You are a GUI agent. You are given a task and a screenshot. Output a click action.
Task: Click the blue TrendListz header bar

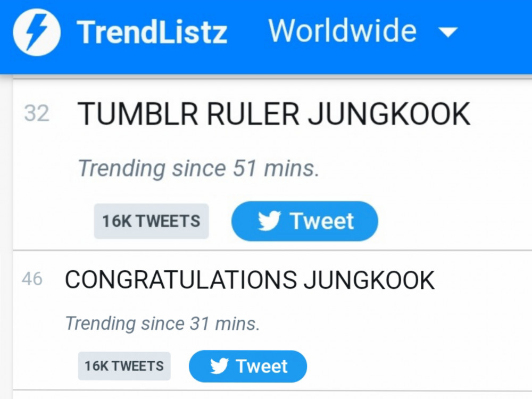click(266, 37)
